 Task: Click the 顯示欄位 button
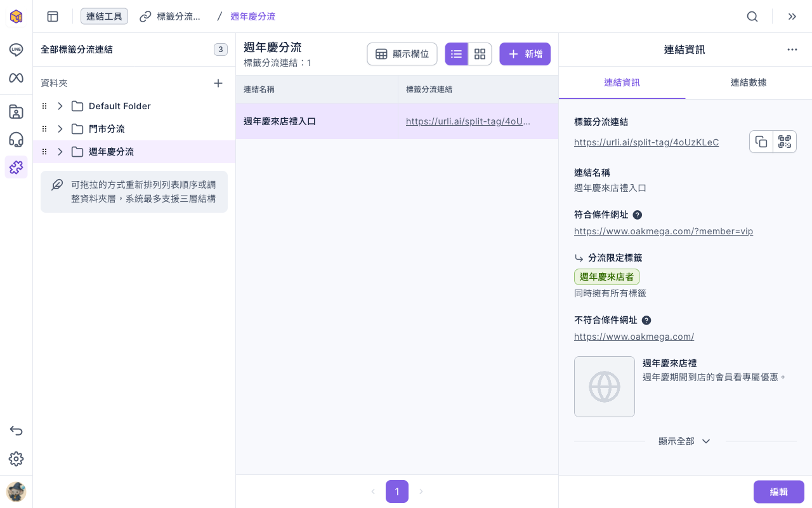point(402,54)
